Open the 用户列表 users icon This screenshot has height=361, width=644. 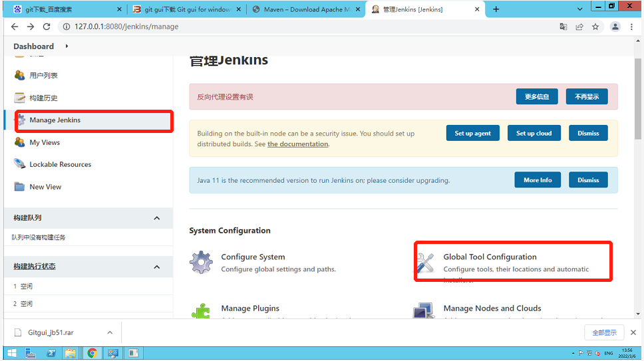[x=19, y=75]
